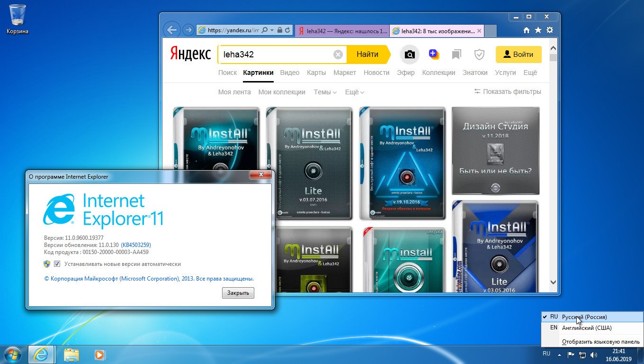Open Windows Explorer folder on taskbar

point(71,354)
